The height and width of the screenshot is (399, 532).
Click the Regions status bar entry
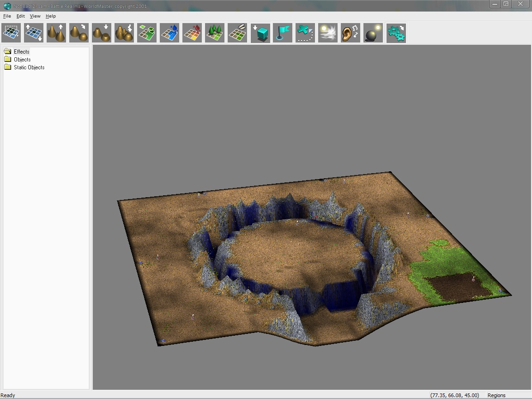(496, 395)
